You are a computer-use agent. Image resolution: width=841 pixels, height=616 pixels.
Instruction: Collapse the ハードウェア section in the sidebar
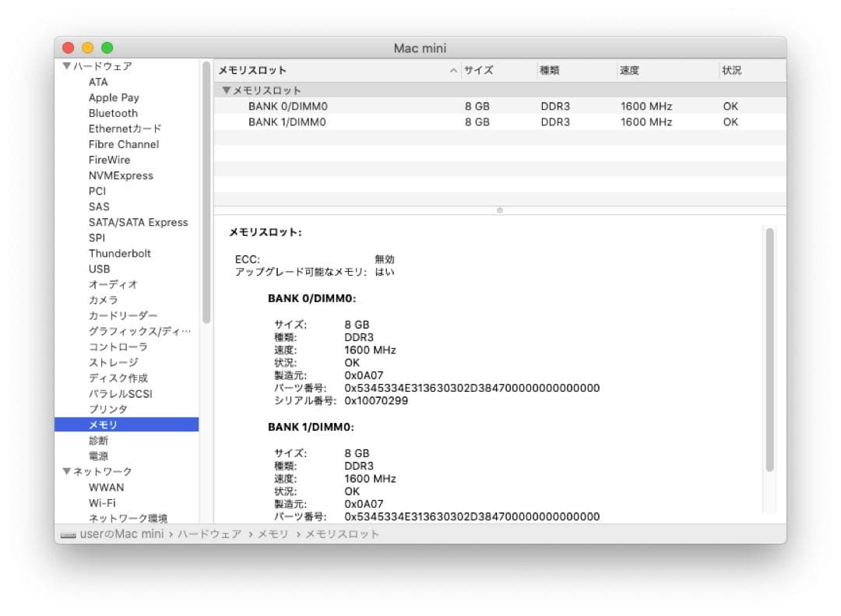[69, 66]
